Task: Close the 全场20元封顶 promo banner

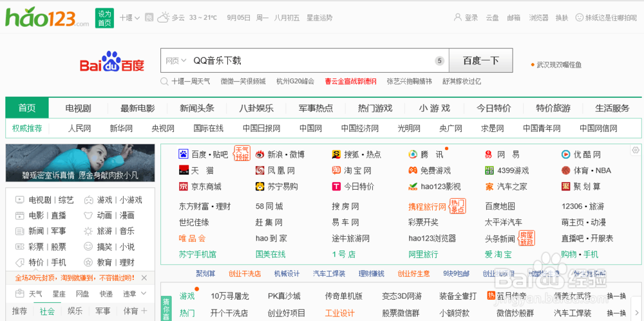Action: pyautogui.click(x=144, y=278)
